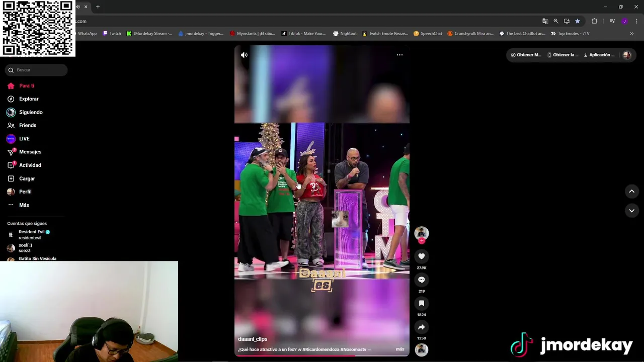Viewport: 644px width, 362px height.
Task: Click the Actividad notifications icon
Action: point(11,165)
